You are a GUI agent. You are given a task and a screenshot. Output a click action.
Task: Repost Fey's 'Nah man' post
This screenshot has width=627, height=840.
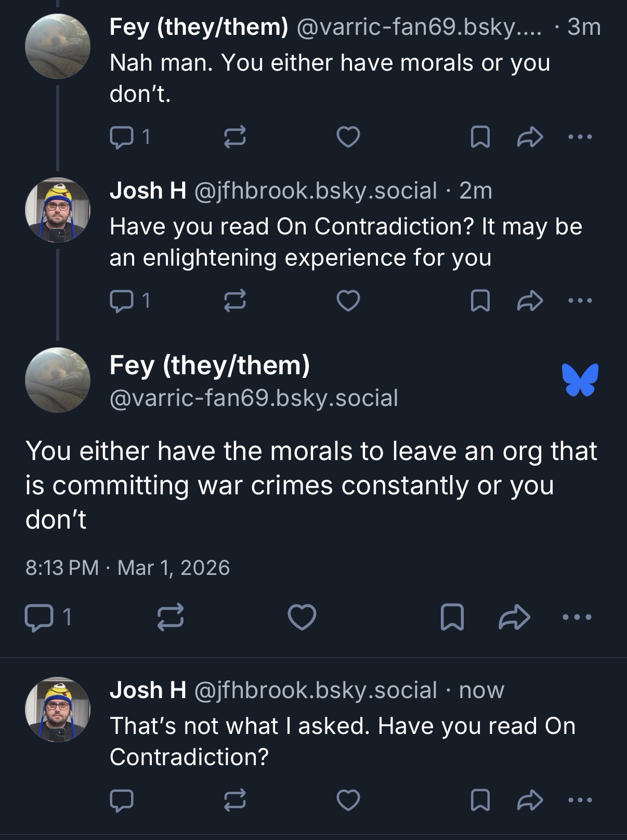coord(234,137)
